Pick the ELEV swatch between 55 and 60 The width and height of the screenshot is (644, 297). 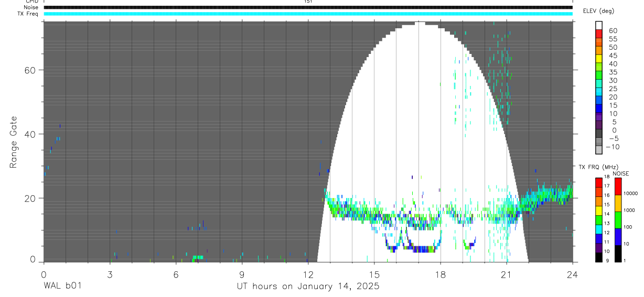point(599,34)
